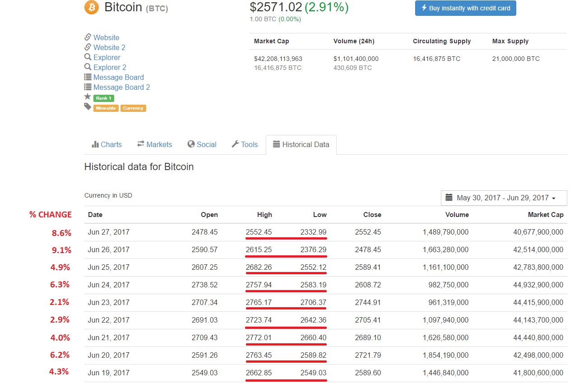Click the "Jun 22, 2017" date cell

109,320
